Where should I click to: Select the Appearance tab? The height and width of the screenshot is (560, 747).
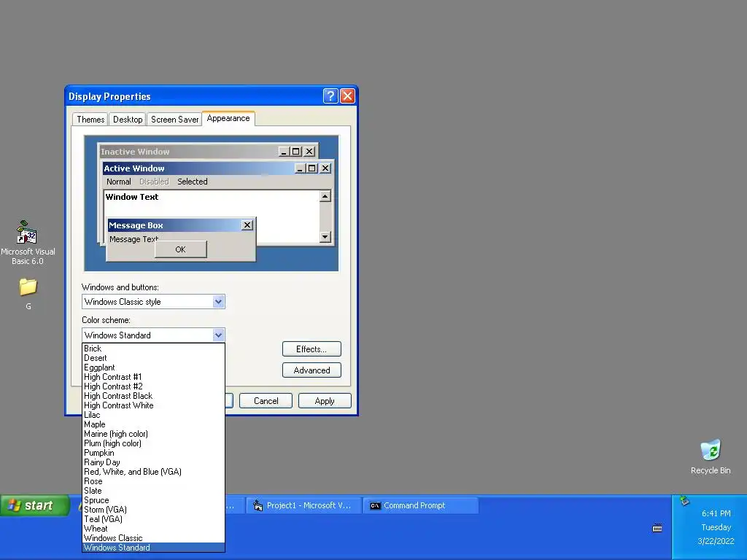click(x=228, y=118)
